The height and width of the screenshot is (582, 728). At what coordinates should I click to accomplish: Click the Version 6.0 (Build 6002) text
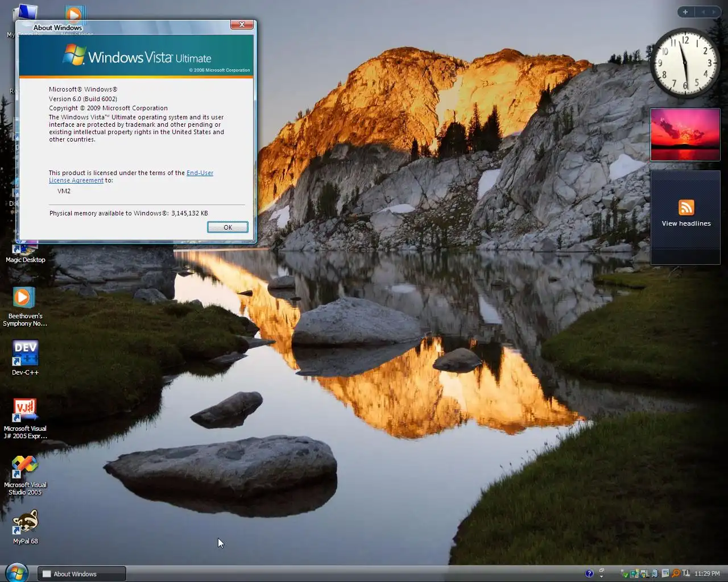pos(83,99)
